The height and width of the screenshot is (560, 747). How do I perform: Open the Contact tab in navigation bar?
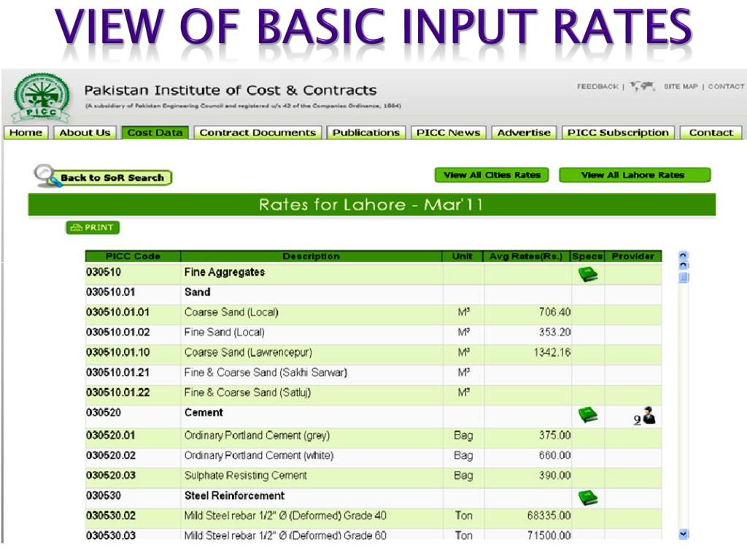(x=711, y=133)
